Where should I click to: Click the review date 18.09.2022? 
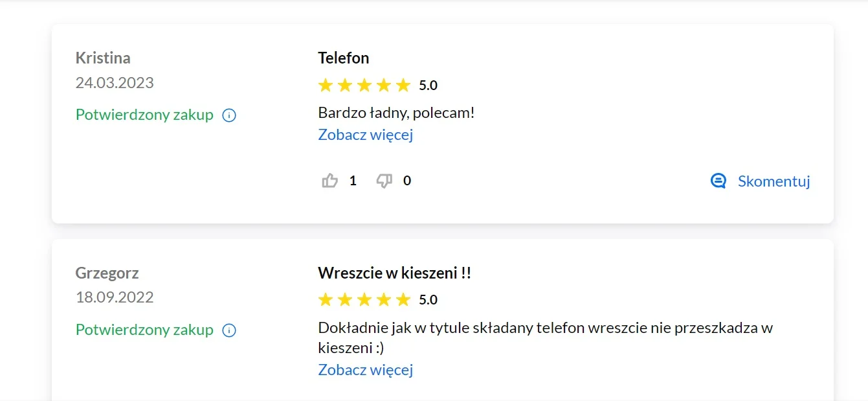coord(115,297)
